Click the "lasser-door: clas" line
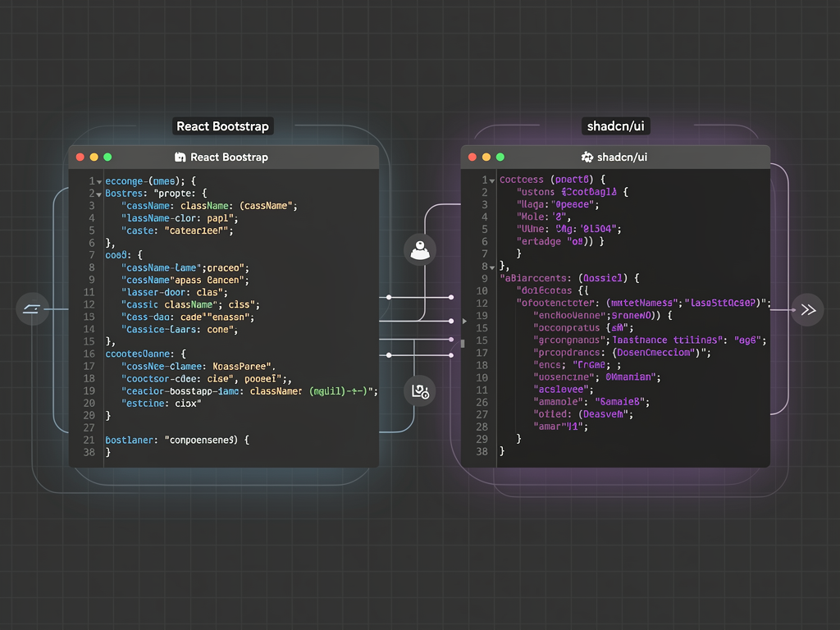Viewport: 840px width, 630px height. 174,292
